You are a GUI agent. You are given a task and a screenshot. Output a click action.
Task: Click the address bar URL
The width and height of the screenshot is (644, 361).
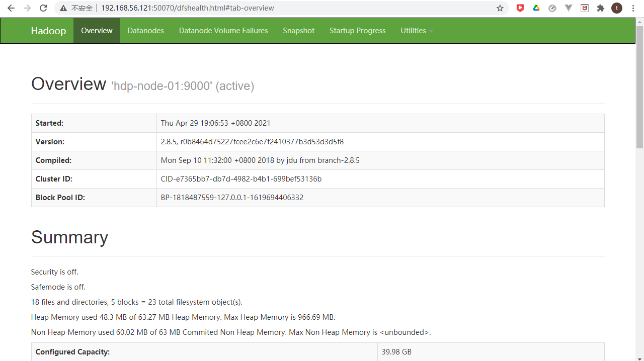tap(188, 8)
